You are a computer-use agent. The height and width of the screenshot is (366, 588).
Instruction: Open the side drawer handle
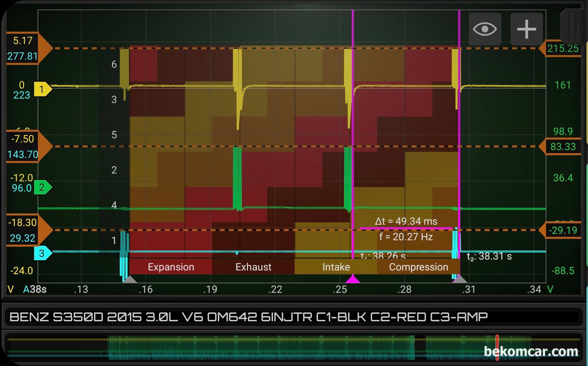click(x=574, y=27)
